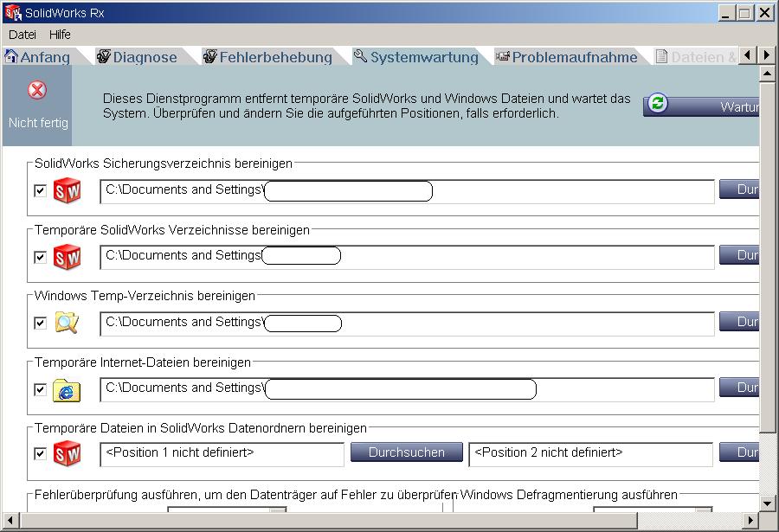Toggle Temporäre Dateien in SolidWorks Datenordnern checkbox

[40, 454]
